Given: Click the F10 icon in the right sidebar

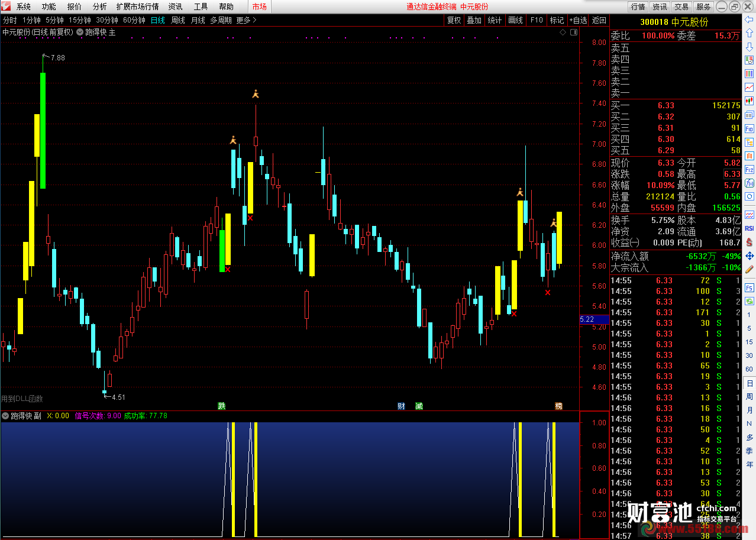Looking at the screenshot, I should pyautogui.click(x=749, y=128).
